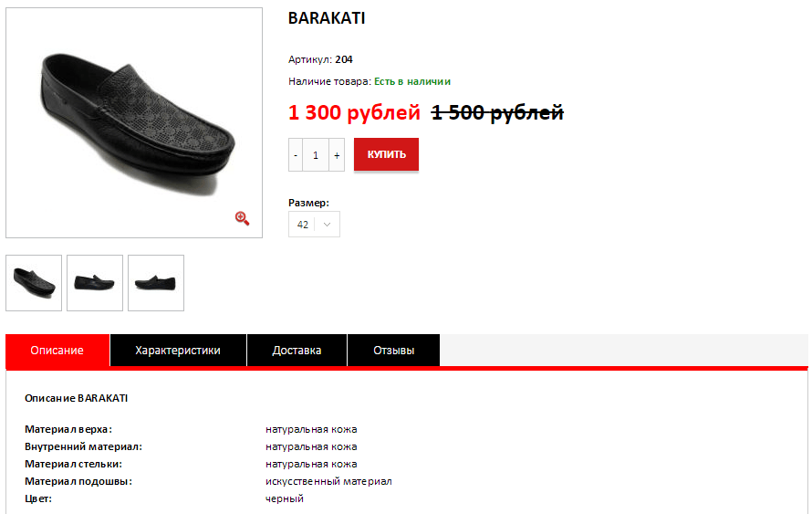Open the Описание tab
Viewport: 812px width, 514px height.
tap(57, 351)
